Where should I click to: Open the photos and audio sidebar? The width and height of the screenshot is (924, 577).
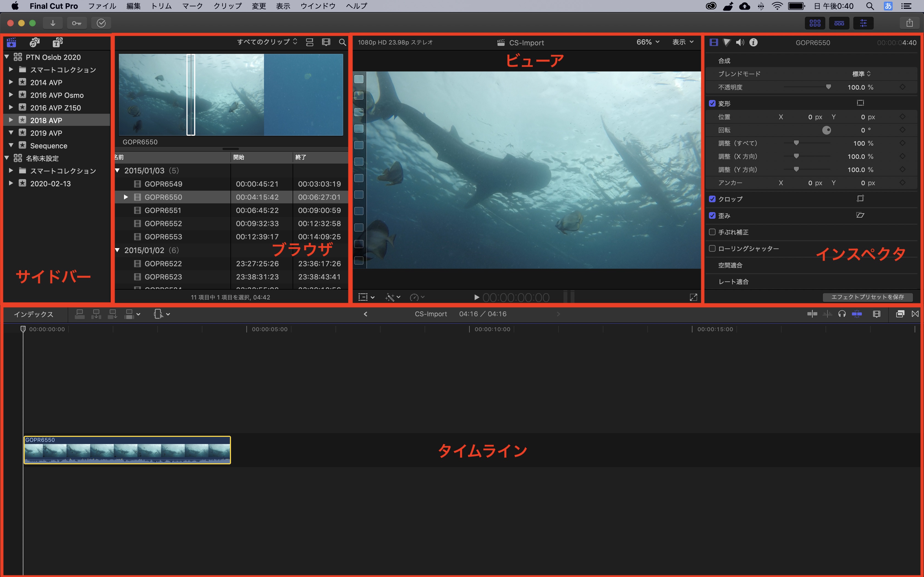point(35,42)
